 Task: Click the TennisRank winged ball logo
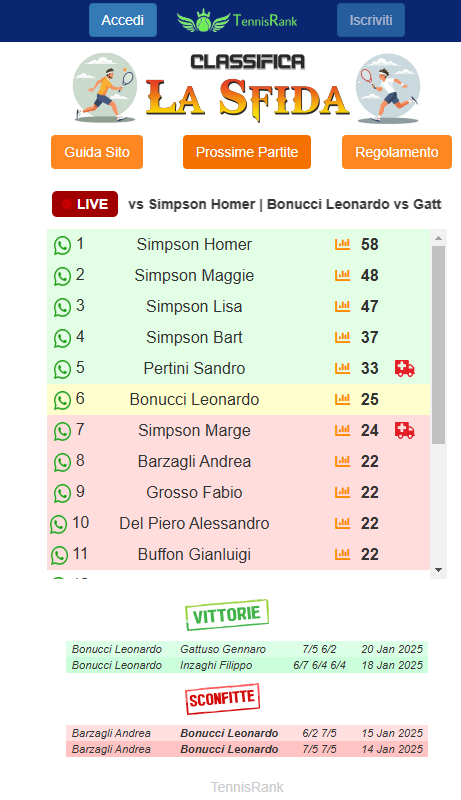pyautogui.click(x=203, y=21)
